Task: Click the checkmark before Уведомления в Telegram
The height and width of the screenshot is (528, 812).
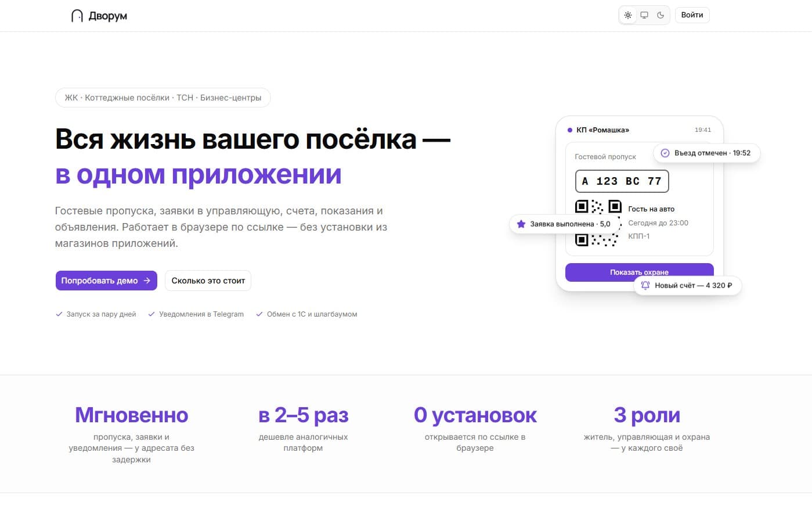Action: [x=151, y=314]
